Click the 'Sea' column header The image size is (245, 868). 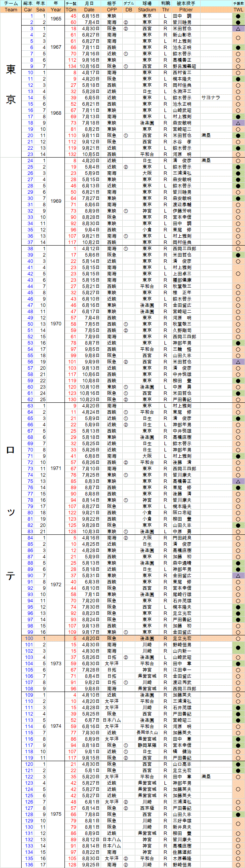pyautogui.click(x=41, y=10)
